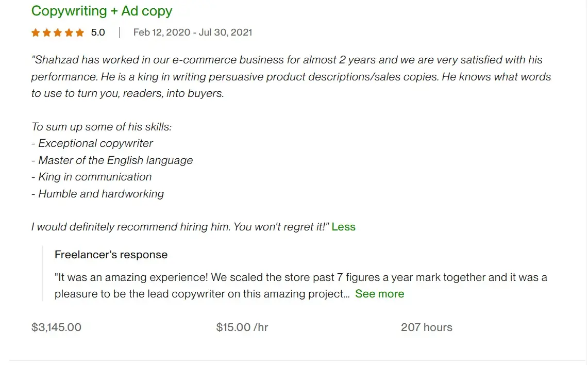Expand the freelancer's response with See more
Viewport: 588px width, 365px height.
379,294
